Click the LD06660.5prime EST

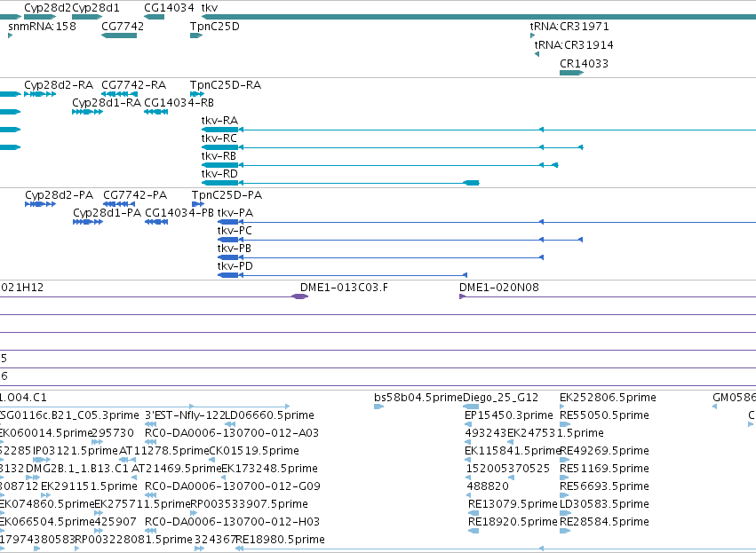[x=230, y=424]
